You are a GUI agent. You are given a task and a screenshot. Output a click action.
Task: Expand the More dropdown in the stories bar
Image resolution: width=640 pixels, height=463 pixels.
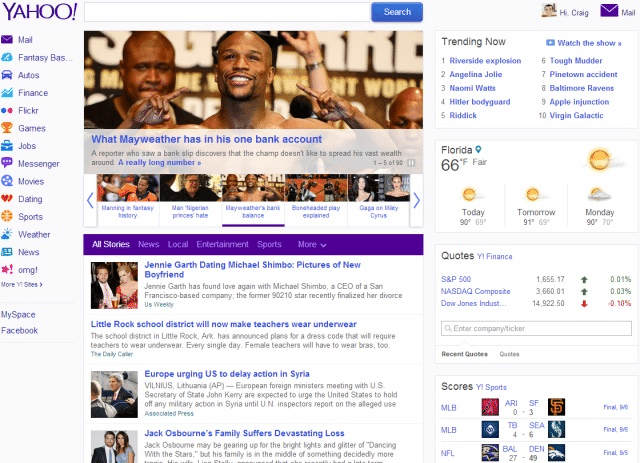click(x=312, y=245)
